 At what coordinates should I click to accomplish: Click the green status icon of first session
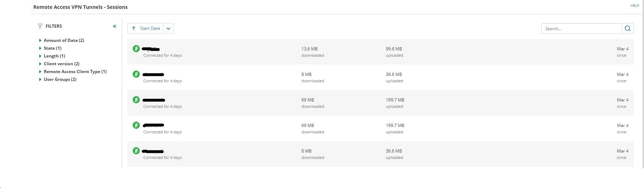click(136, 49)
